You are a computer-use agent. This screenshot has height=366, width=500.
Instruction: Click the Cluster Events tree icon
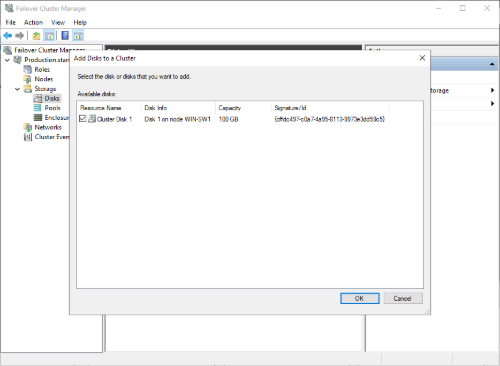[x=28, y=137]
